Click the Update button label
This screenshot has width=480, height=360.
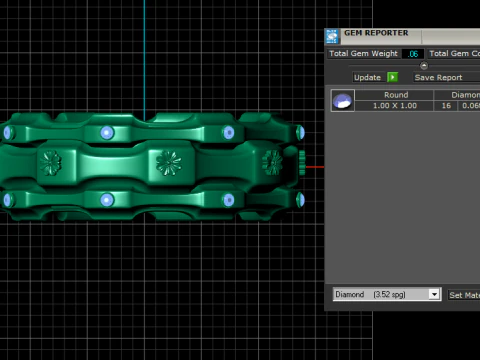pos(367,77)
